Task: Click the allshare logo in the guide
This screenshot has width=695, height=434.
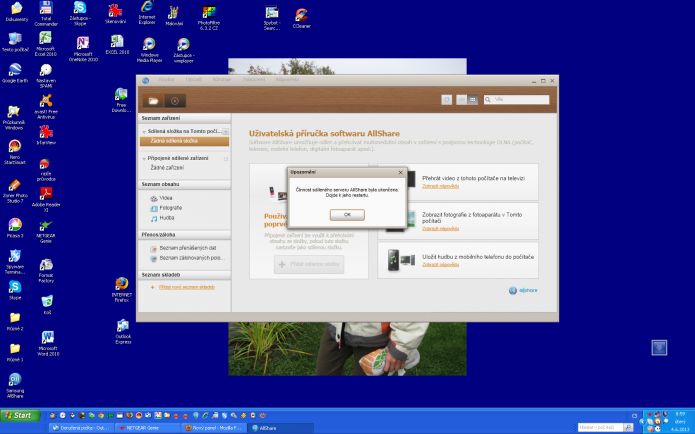Action: (523, 290)
